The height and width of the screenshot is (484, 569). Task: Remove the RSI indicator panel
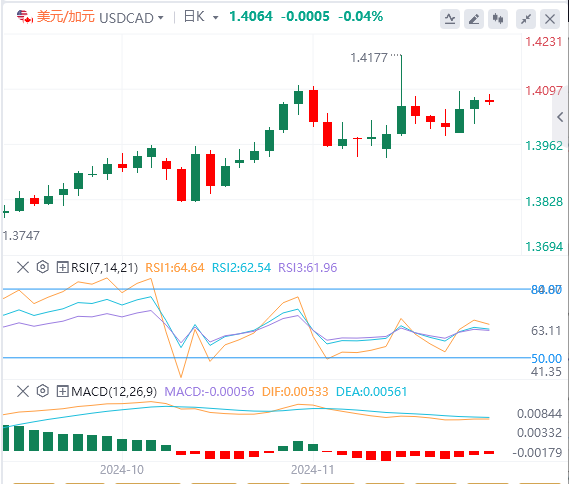[x=23, y=268]
